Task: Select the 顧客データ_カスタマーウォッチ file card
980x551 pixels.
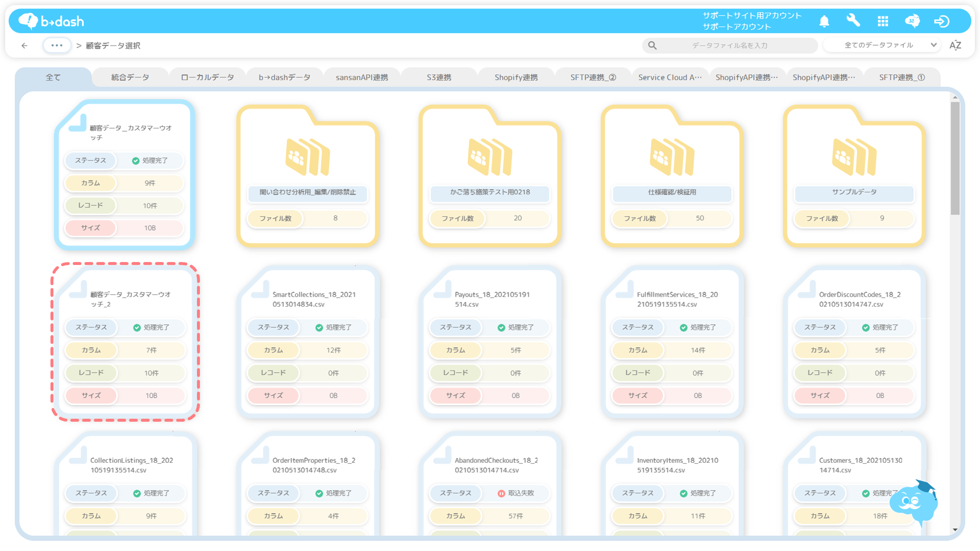Action: [x=124, y=175]
